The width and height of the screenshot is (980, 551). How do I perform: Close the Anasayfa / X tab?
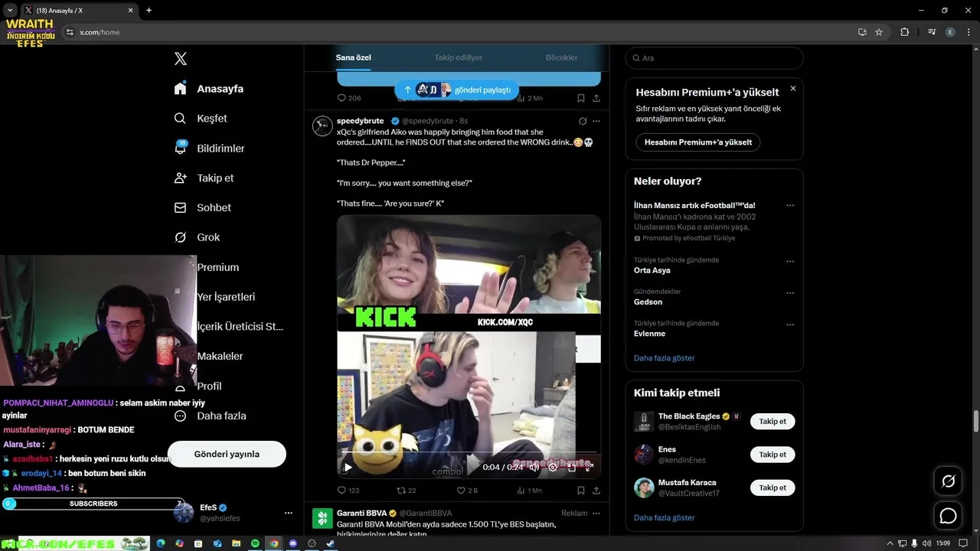tap(131, 10)
